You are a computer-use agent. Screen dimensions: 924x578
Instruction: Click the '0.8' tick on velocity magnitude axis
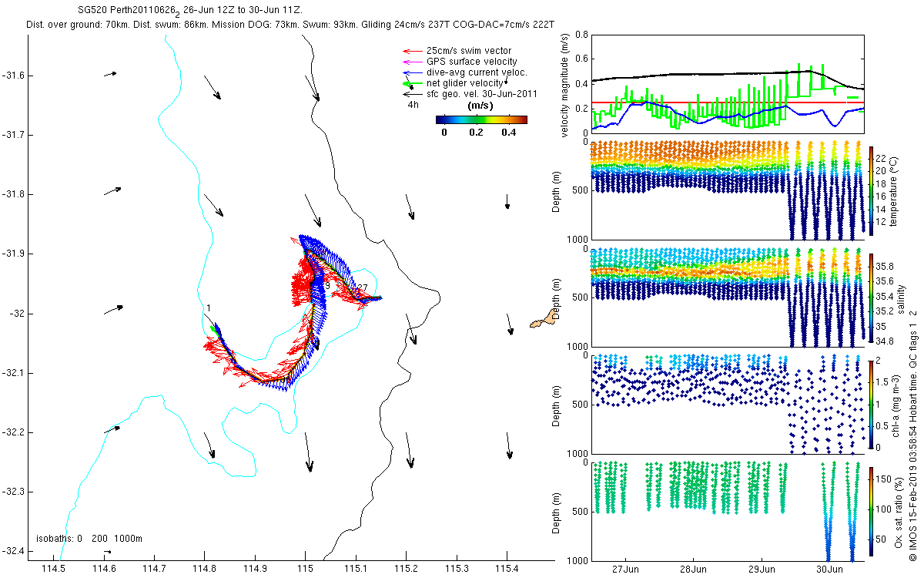pos(580,35)
